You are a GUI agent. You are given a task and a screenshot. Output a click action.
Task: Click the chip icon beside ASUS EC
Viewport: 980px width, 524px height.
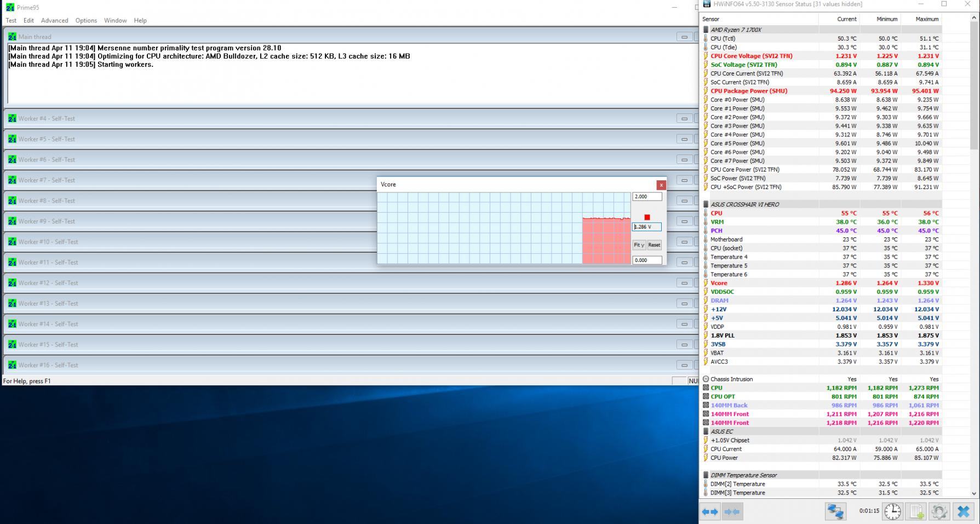[706, 431]
